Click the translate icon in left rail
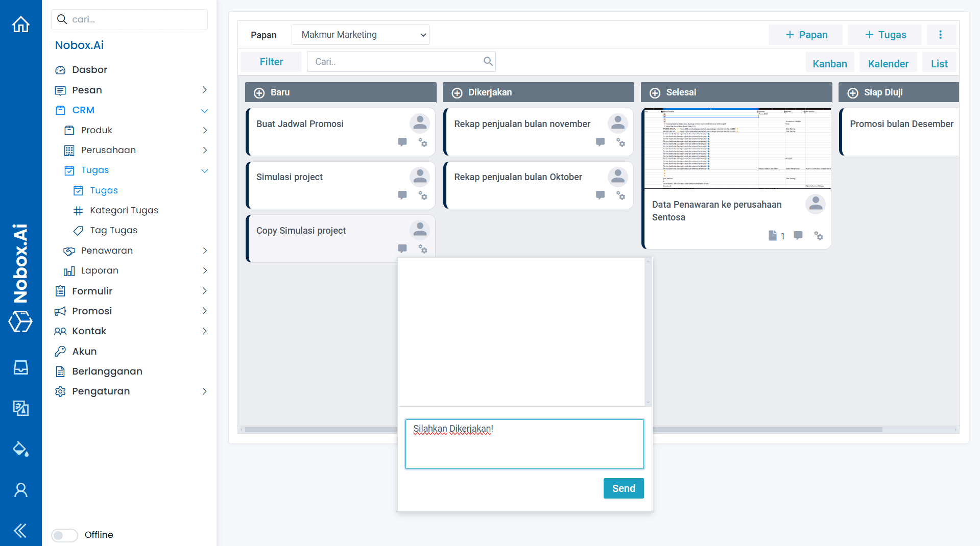 pyautogui.click(x=21, y=408)
